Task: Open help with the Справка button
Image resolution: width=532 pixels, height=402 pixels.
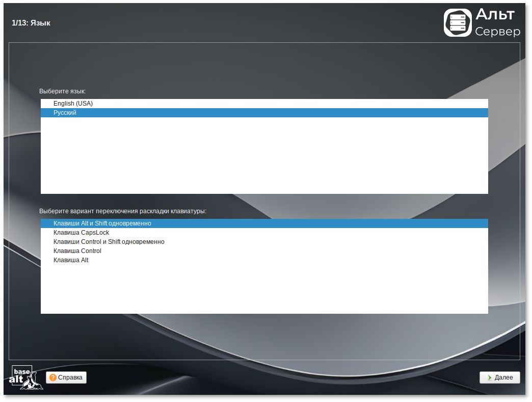Action: click(x=66, y=378)
